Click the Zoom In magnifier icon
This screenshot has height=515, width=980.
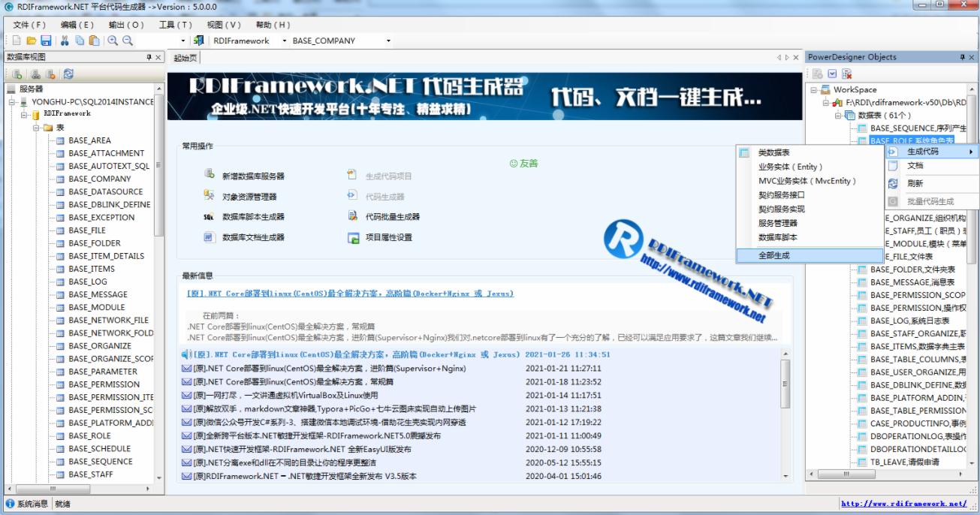[113, 40]
